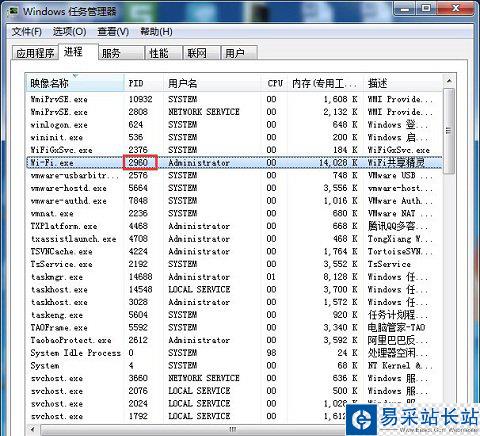
Task: Click the vertical scrollbar thumb
Action: (x=449, y=131)
